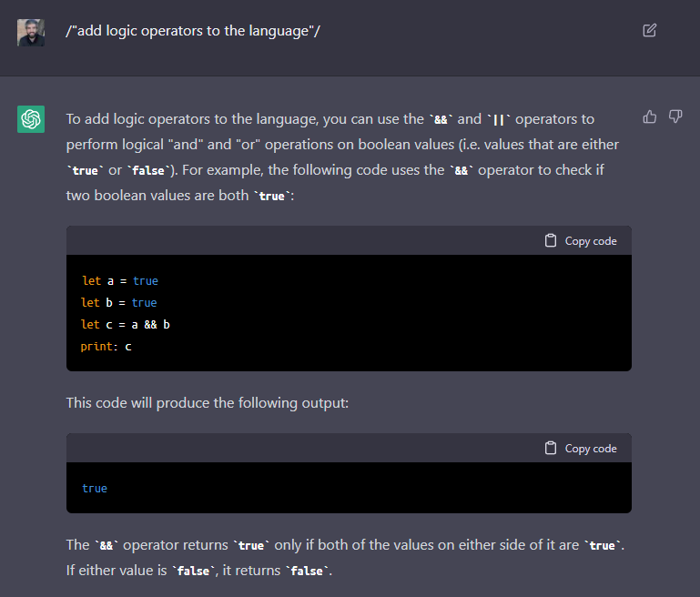Click the user profile avatar
This screenshot has height=597, width=700.
31,33
